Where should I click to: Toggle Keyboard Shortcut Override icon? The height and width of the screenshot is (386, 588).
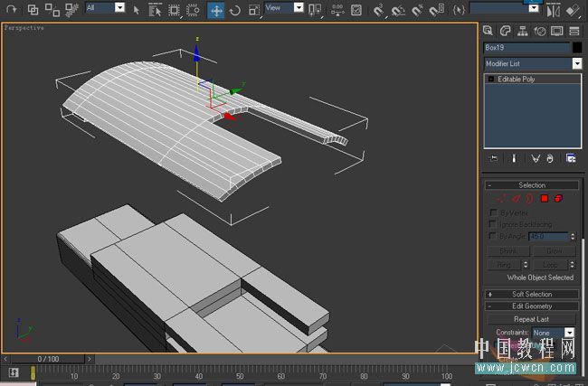(x=356, y=10)
